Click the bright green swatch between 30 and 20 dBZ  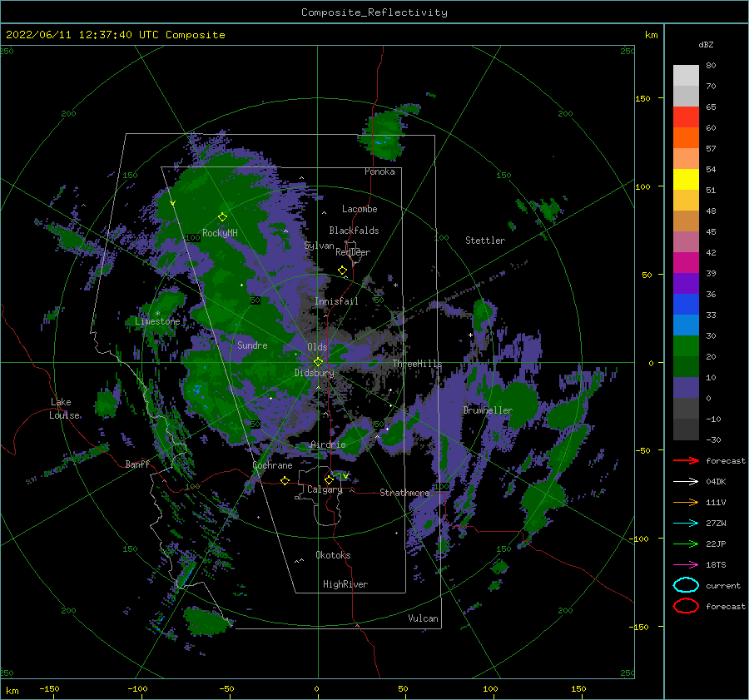pos(686,346)
